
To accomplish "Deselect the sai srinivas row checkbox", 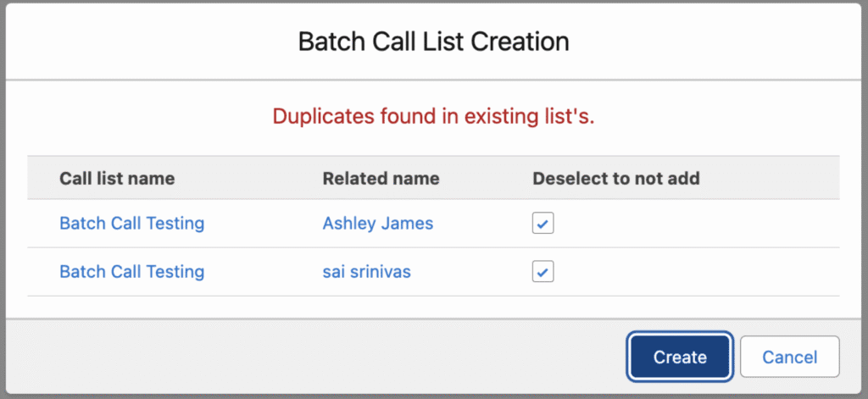I will pos(542,272).
